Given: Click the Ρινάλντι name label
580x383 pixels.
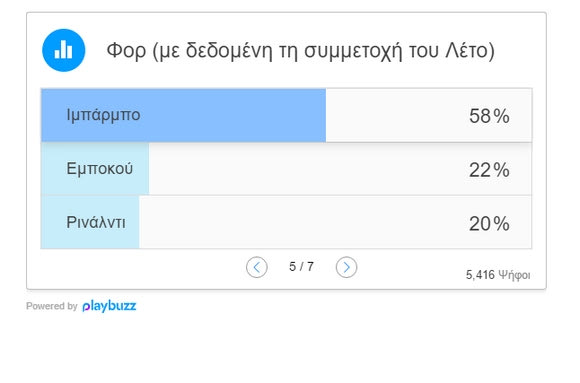Looking at the screenshot, I should click(x=96, y=222).
